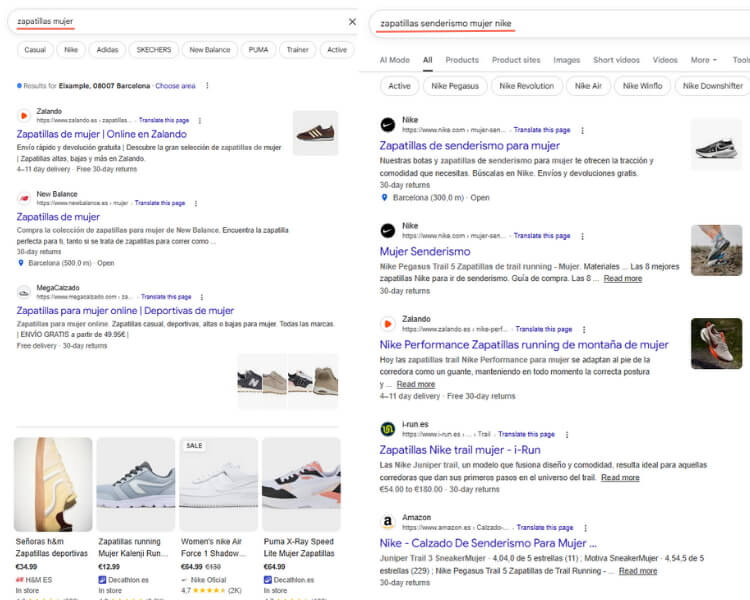Open more options for Mujer Senderismo result
Image resolution: width=750 pixels, height=600 pixels.
[582, 236]
